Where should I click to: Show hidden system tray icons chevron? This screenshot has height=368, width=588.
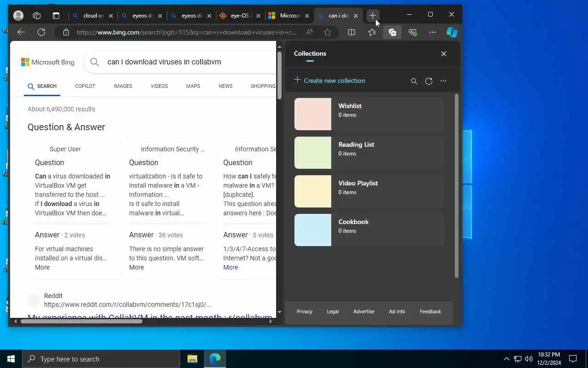[x=506, y=359]
